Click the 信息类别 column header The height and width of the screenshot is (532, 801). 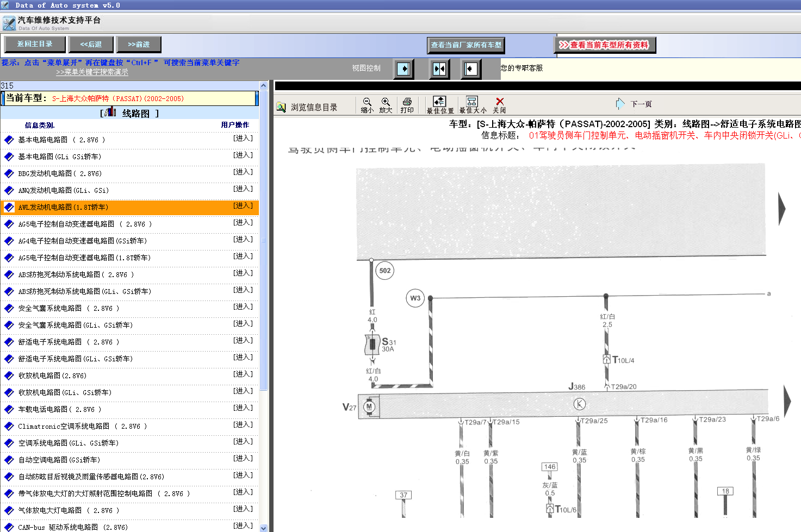(x=40, y=125)
